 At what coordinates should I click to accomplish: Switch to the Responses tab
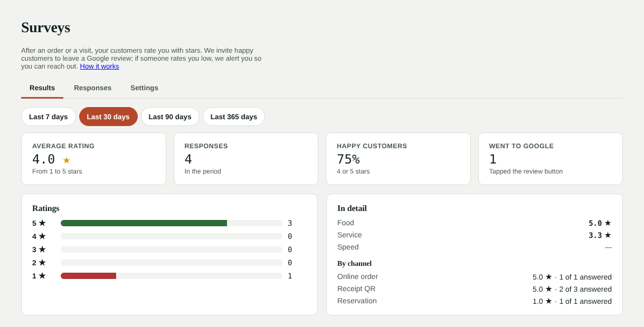coord(92,88)
